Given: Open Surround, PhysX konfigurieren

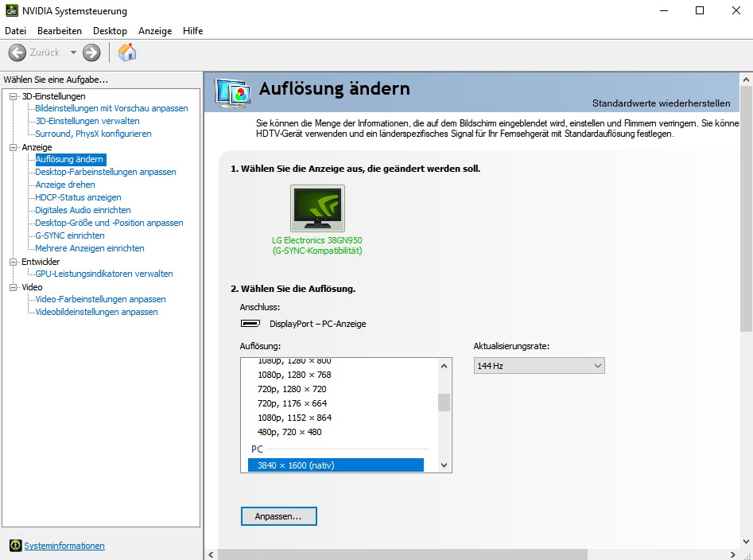Looking at the screenshot, I should 93,134.
